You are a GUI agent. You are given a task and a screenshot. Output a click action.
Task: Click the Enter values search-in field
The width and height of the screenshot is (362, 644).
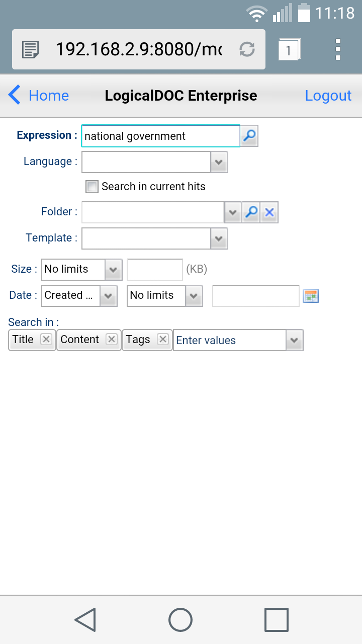point(229,340)
